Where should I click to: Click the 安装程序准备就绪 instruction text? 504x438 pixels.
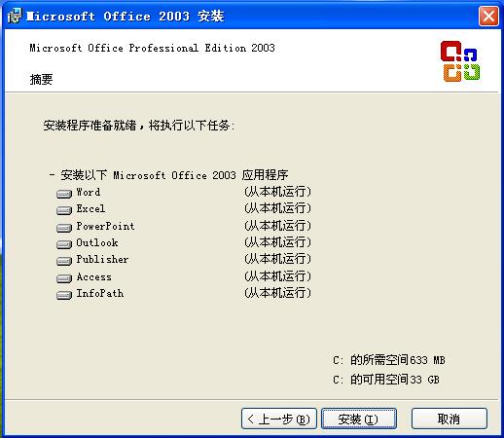click(x=139, y=126)
